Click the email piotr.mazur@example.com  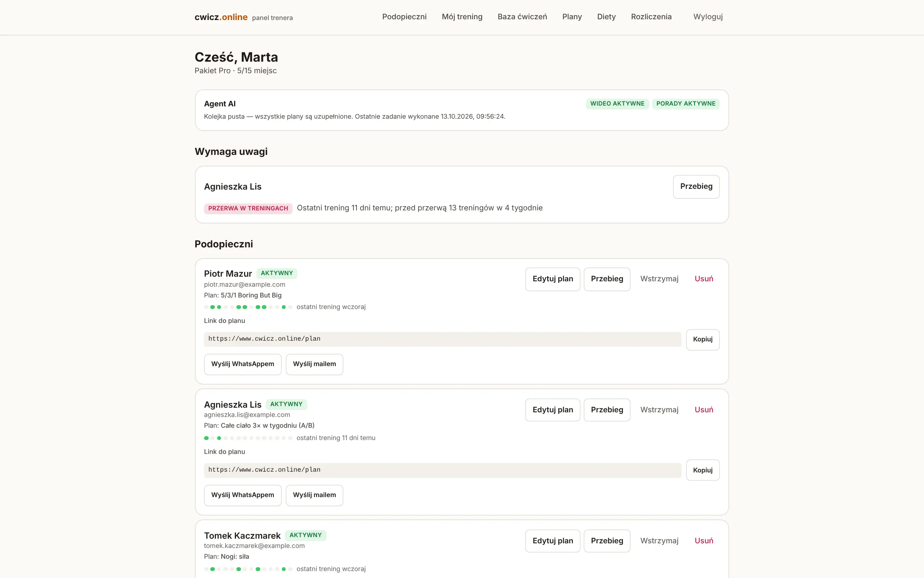click(x=244, y=285)
